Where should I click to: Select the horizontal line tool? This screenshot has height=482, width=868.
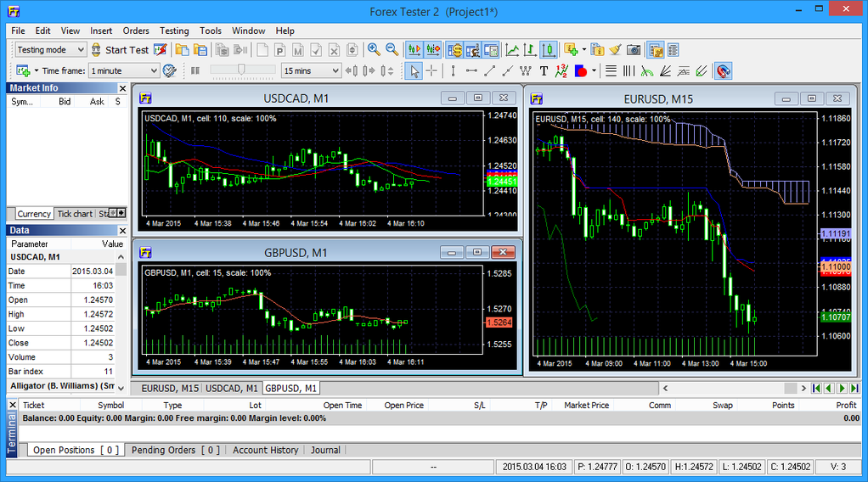(471, 70)
